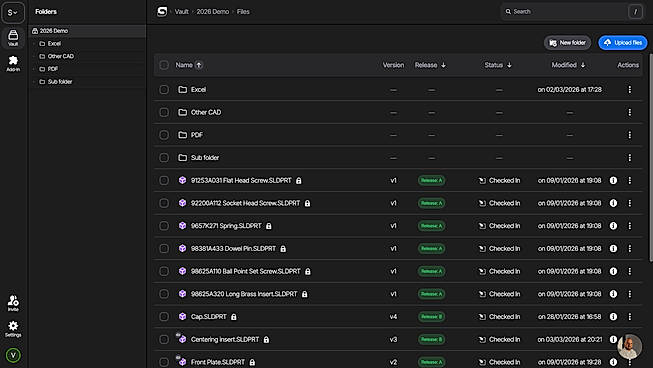This screenshot has height=368, width=653.
Task: Select Socket Head Screw file checkbox
Action: [164, 203]
